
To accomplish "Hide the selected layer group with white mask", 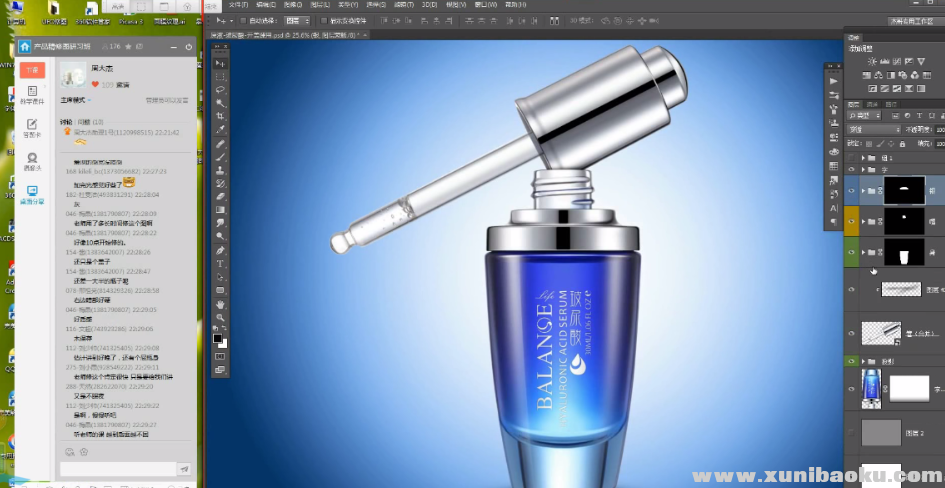I will pyautogui.click(x=851, y=190).
